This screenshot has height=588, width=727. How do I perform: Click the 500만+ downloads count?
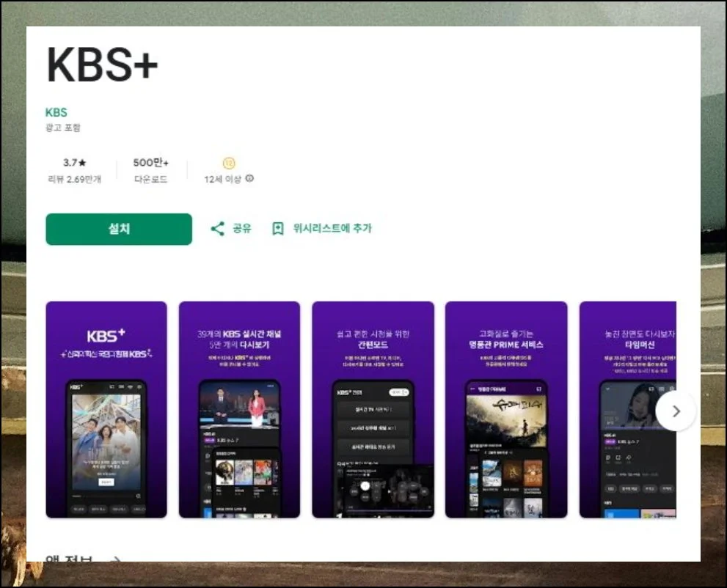[x=150, y=163]
